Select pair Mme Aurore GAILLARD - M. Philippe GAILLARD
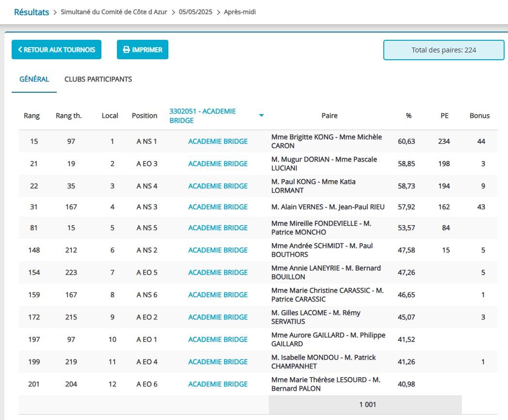Image resolution: width=508 pixels, height=420 pixels. (328, 339)
